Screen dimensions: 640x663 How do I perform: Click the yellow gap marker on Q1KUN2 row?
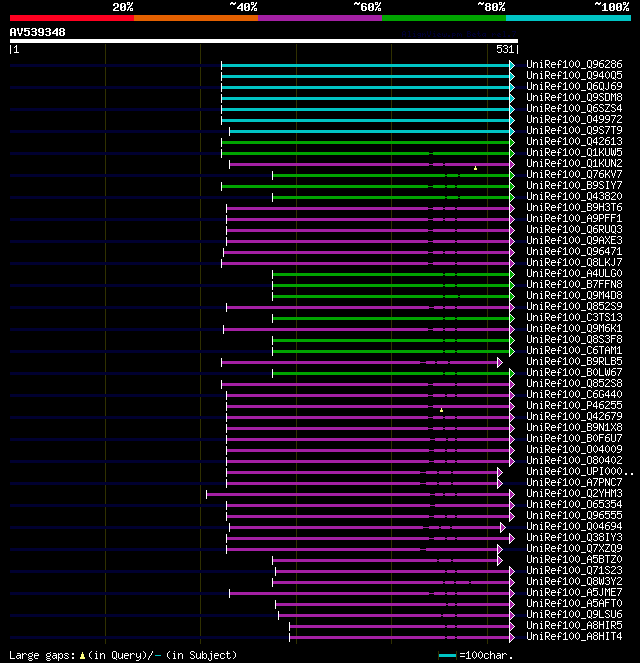(x=476, y=168)
